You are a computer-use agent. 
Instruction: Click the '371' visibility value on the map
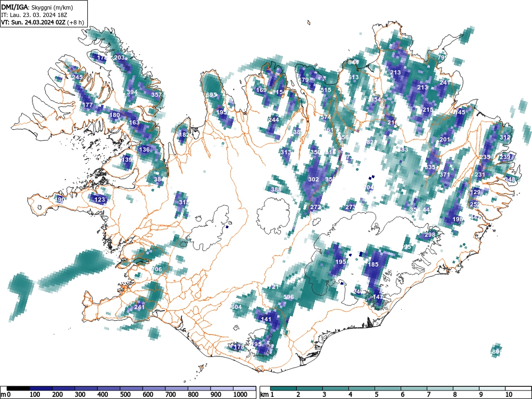(444, 174)
